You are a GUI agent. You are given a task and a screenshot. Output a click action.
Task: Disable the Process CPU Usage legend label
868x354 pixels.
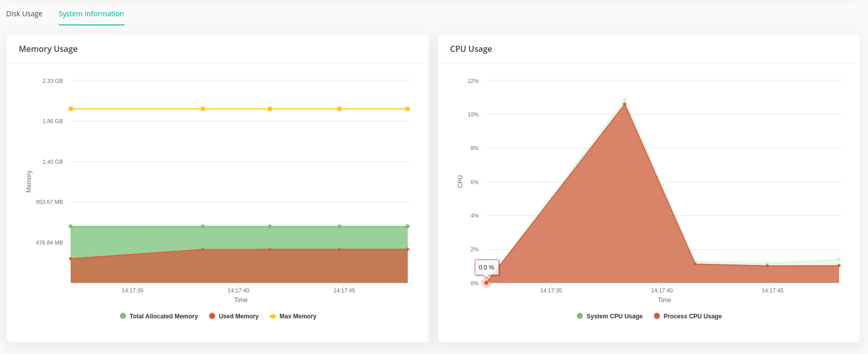coord(692,316)
